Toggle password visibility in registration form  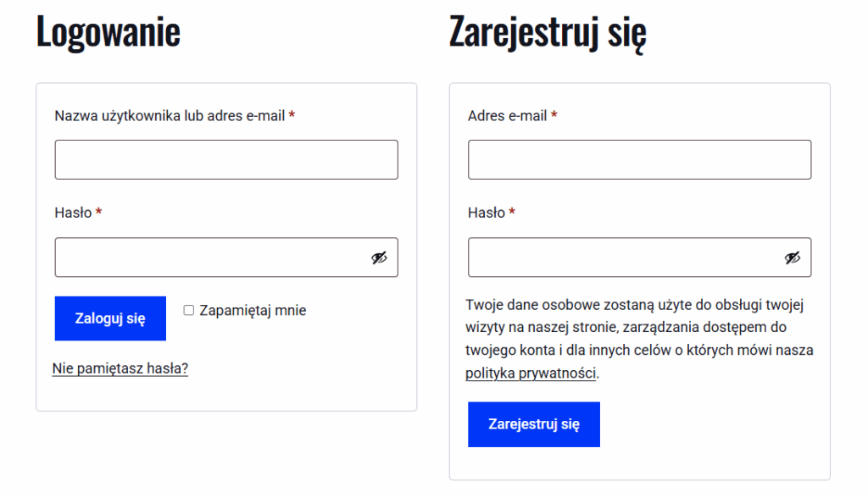pyautogui.click(x=792, y=257)
